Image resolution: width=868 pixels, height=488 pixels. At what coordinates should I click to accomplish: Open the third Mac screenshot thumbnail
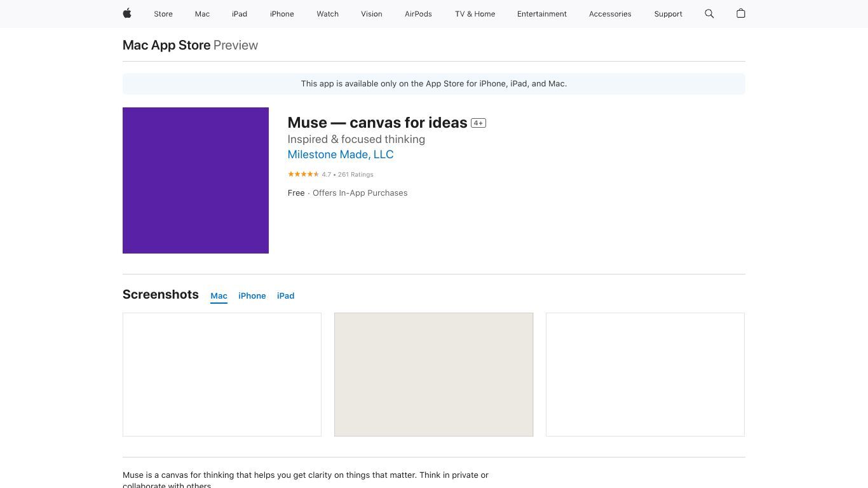click(x=645, y=374)
